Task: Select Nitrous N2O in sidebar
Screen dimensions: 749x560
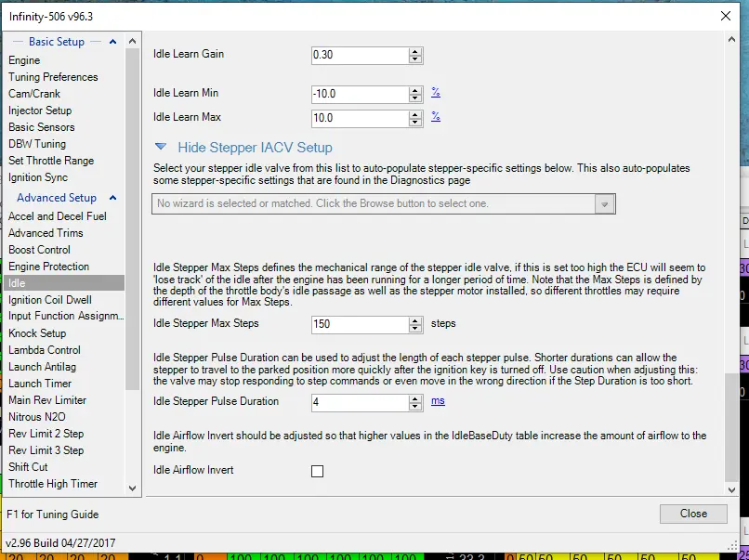Action: click(x=37, y=417)
